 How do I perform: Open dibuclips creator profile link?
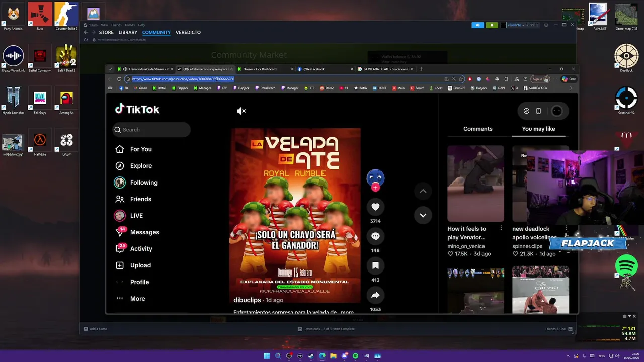click(x=247, y=300)
